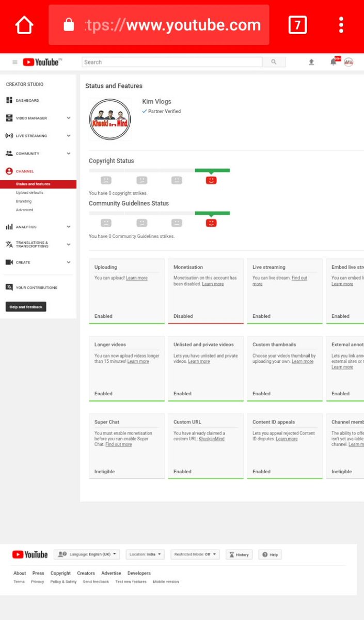Tap the browser home icon

pos(24,25)
